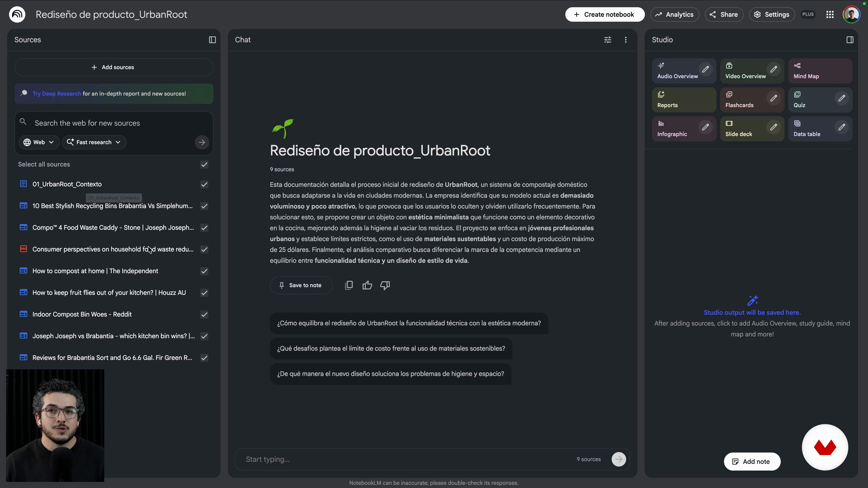Customize Data table with pencil icon
Screen dimensions: 868x488
841,127
